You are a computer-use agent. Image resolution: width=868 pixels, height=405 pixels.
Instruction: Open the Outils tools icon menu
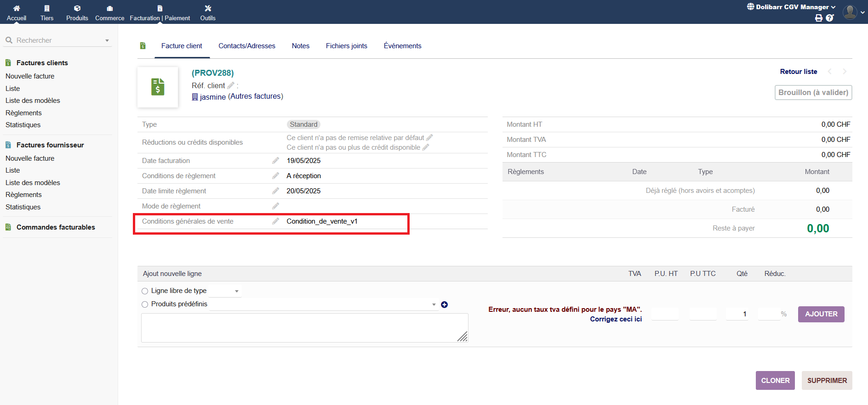208,8
